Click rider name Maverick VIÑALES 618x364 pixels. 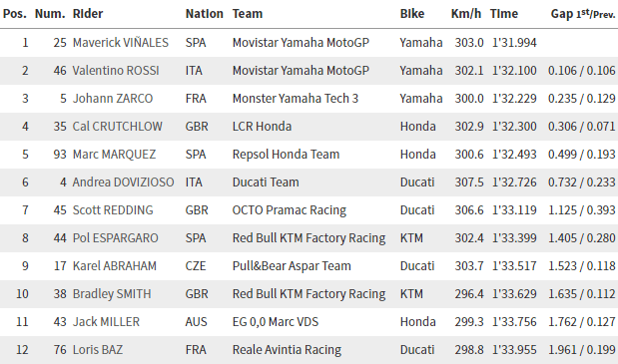121,43
